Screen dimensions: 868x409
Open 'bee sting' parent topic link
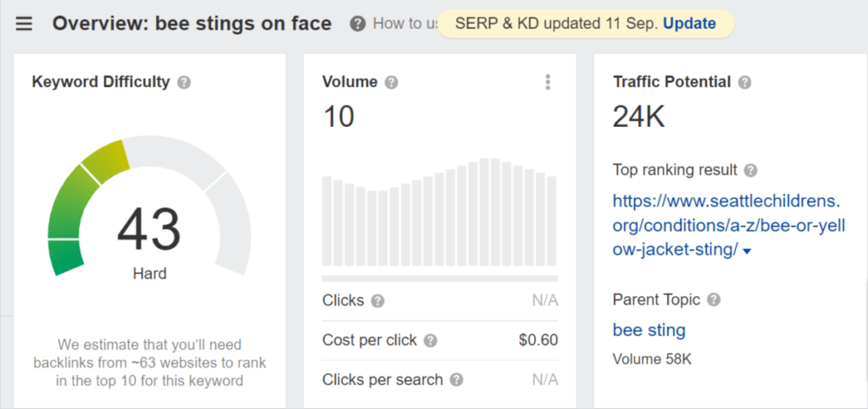click(x=648, y=330)
